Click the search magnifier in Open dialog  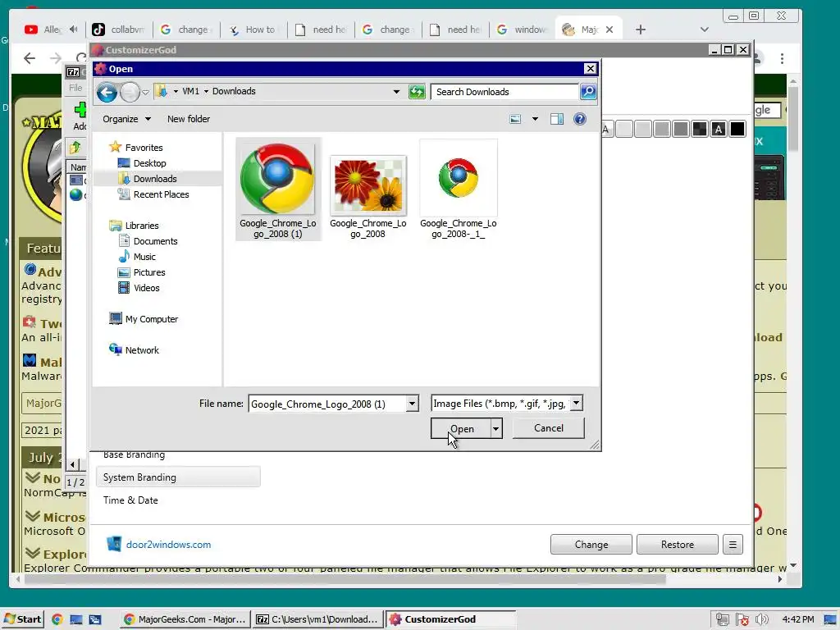(x=587, y=92)
